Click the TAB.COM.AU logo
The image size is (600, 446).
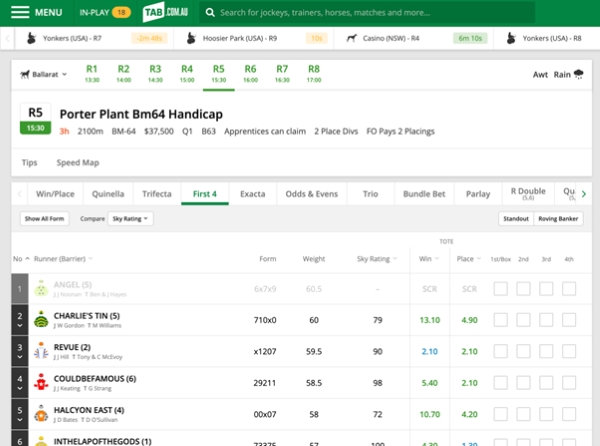pos(165,12)
